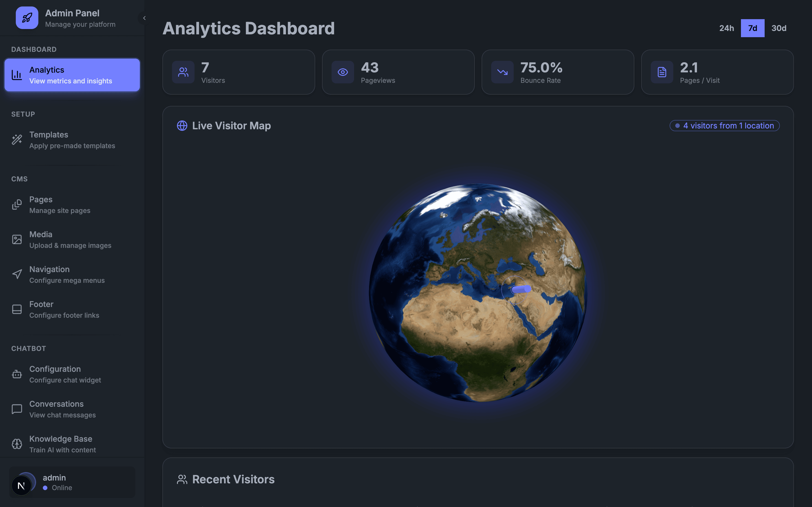
Task: Click the admin Online status indicator
Action: click(x=45, y=488)
